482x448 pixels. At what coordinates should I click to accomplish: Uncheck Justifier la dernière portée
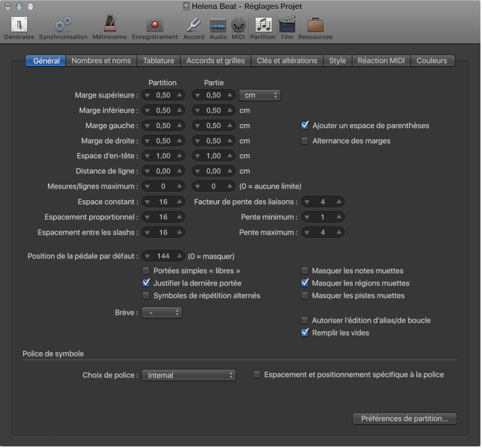click(146, 283)
